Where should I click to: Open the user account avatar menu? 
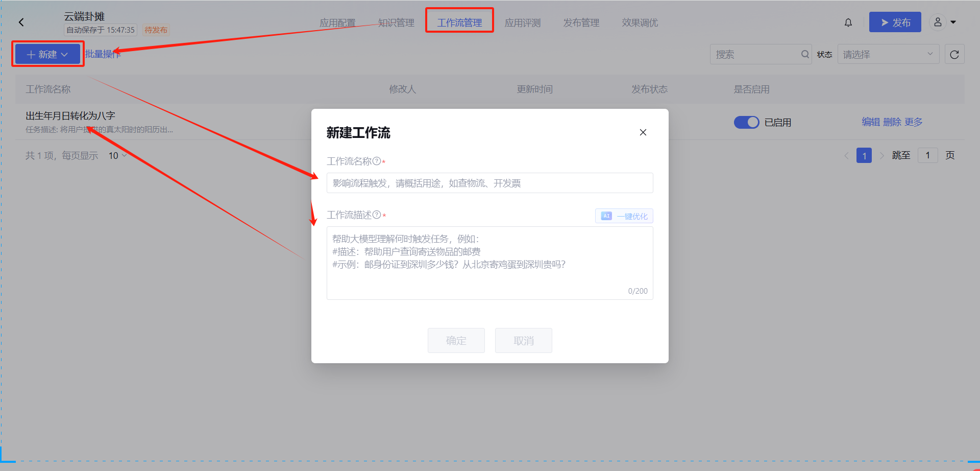click(x=938, y=22)
